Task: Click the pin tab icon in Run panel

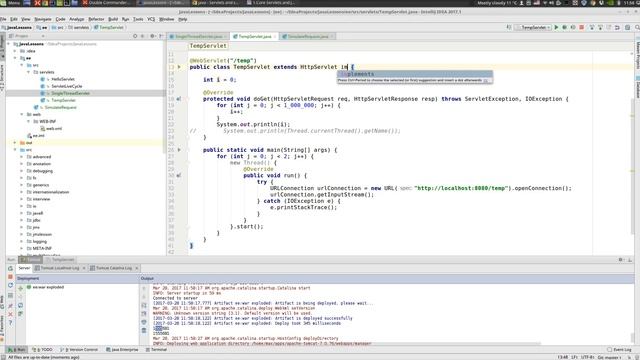Action: click(10, 306)
